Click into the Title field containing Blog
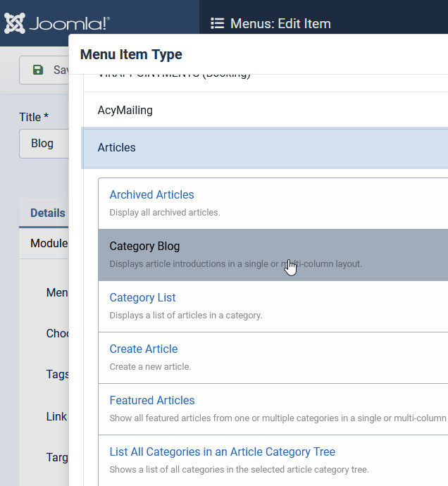Viewport: 448px width, 486px height. (44, 144)
